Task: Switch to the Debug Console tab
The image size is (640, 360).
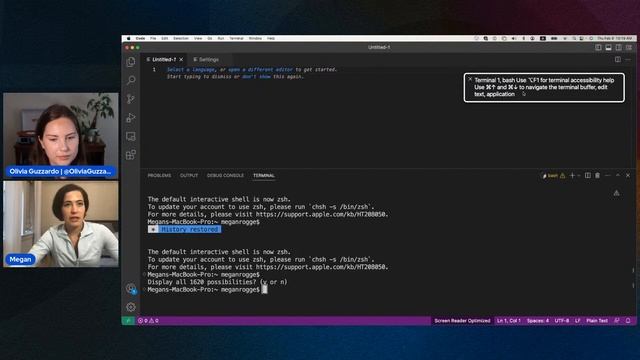Action: (x=225, y=176)
